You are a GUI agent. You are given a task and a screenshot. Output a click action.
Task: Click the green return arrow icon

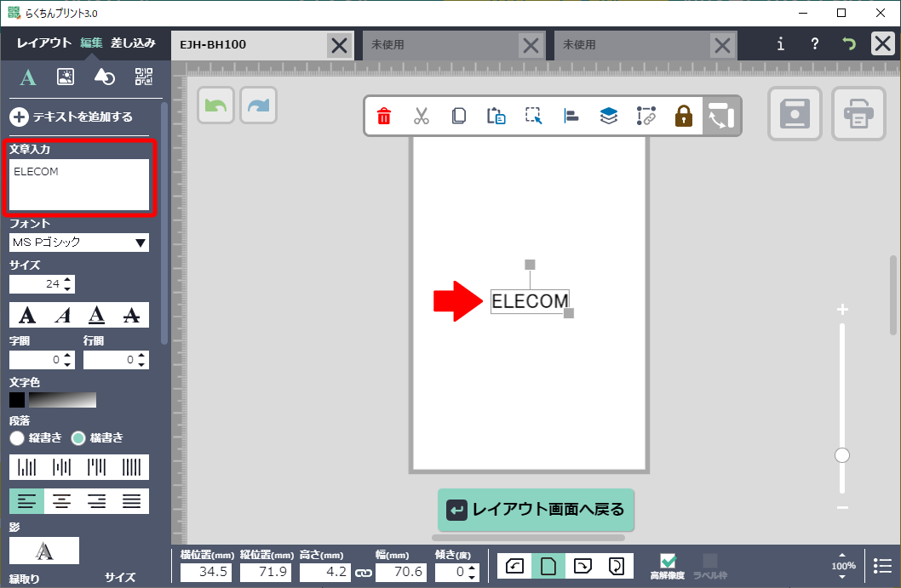tap(849, 43)
